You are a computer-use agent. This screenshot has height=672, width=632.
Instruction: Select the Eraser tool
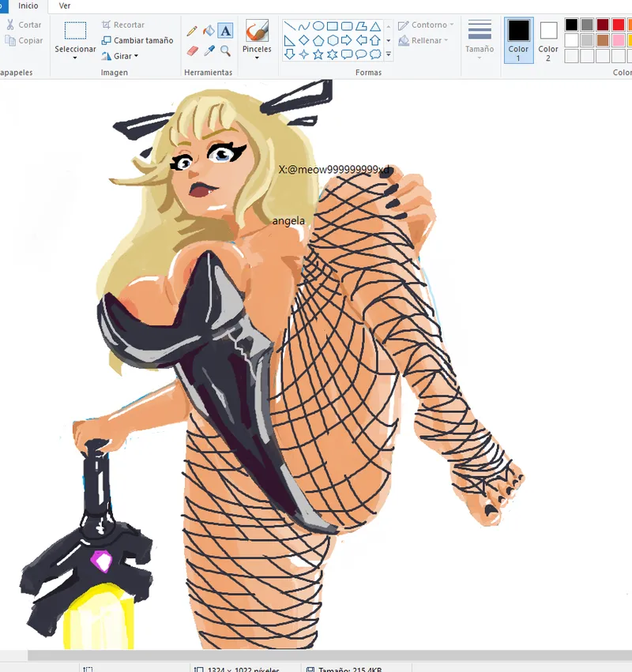(x=192, y=51)
